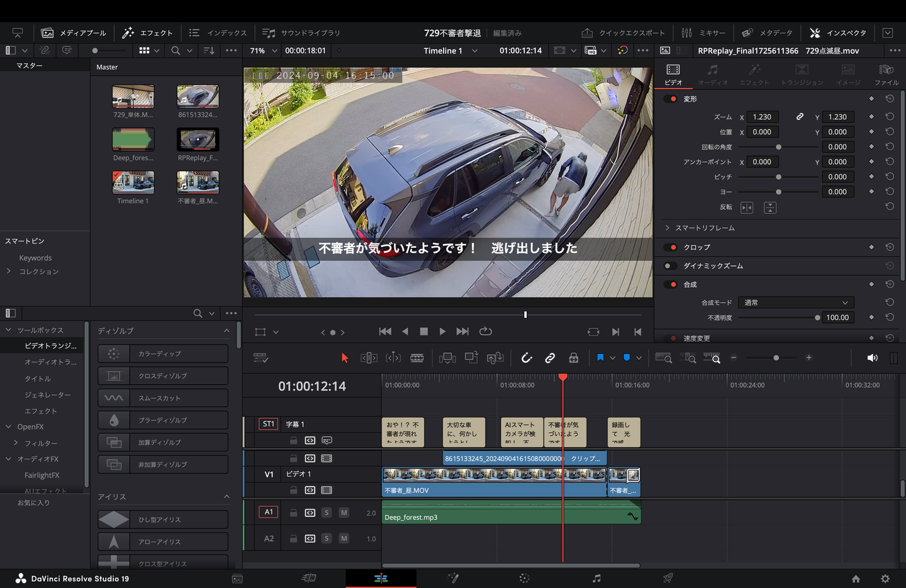Open the Effects panel tab
This screenshot has width=906, height=588.
pyautogui.click(x=147, y=33)
